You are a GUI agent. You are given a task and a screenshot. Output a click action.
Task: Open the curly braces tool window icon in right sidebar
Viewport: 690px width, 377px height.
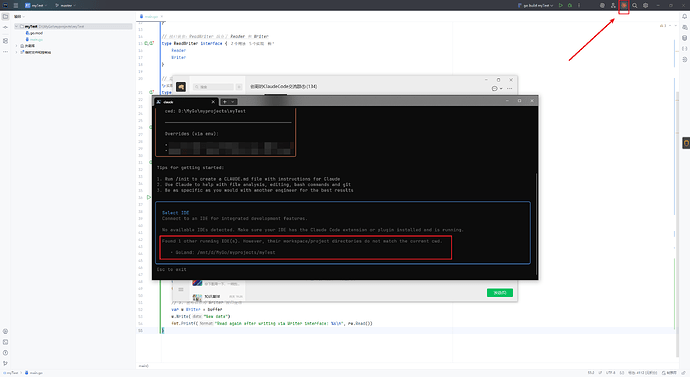(685, 49)
